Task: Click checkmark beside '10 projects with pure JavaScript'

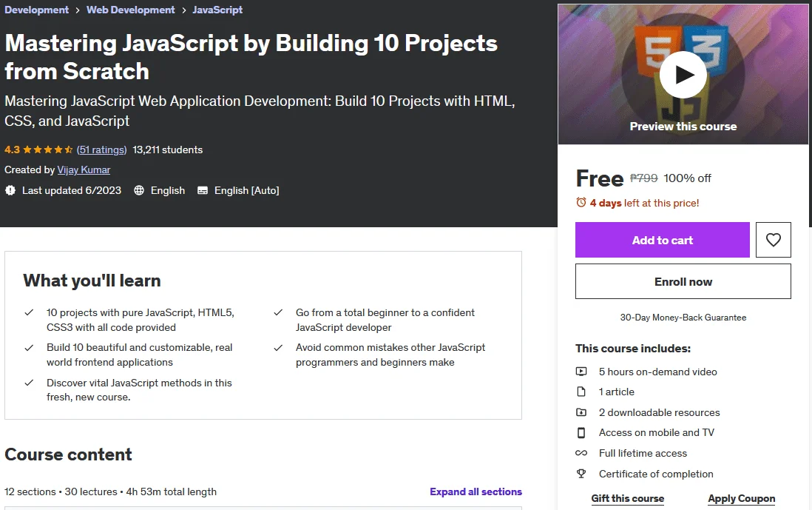Action: (x=29, y=312)
